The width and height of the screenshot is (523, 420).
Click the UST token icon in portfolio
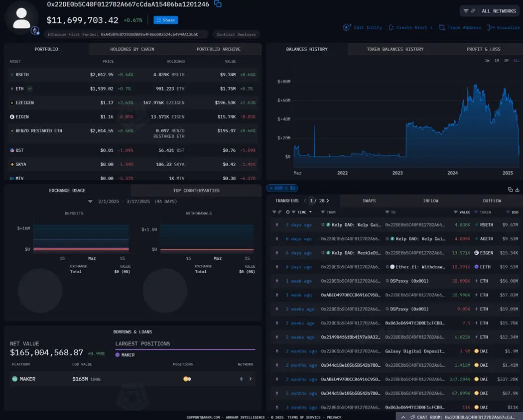click(12, 150)
